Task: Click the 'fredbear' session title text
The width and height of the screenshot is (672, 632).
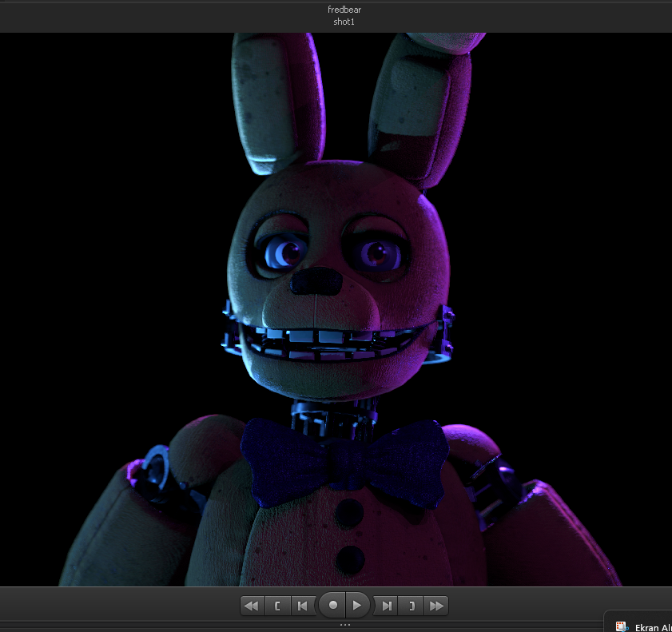Action: click(x=344, y=10)
